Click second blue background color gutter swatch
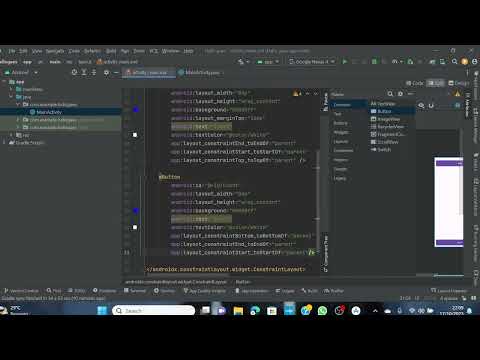 coord(136,210)
